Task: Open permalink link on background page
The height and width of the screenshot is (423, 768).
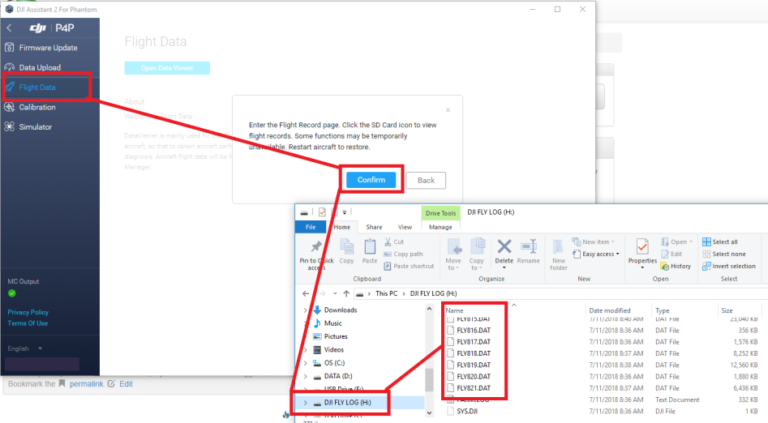Action: [x=86, y=384]
